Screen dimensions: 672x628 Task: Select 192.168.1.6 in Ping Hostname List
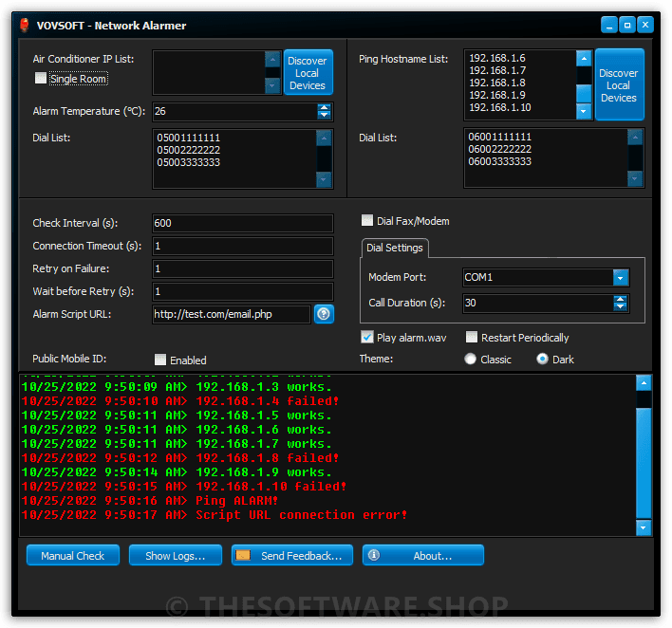click(x=497, y=58)
